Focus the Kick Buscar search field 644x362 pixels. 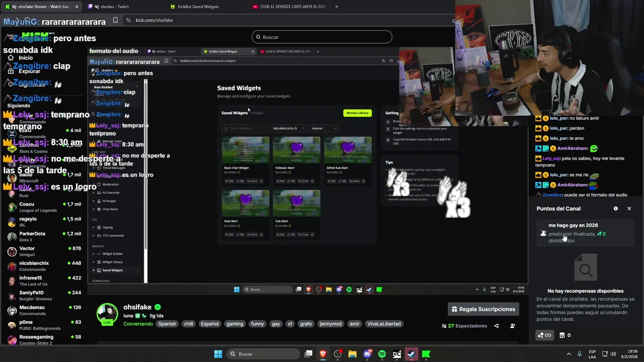322,37
